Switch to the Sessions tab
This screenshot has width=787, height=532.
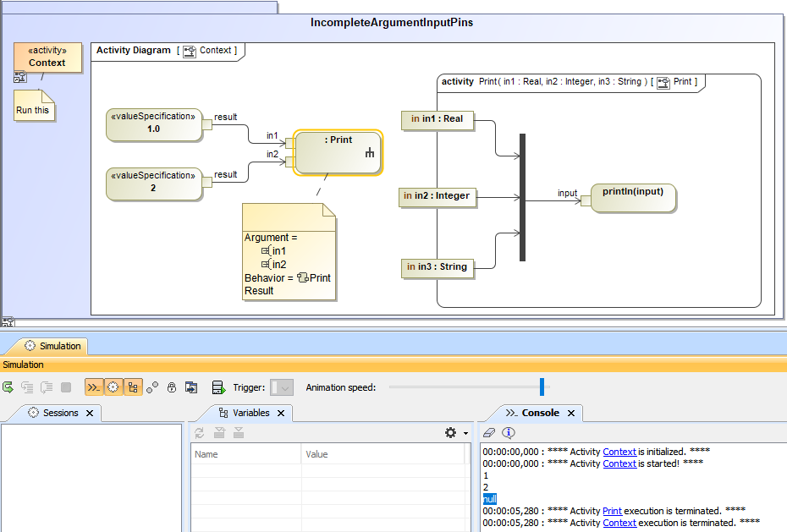click(60, 413)
